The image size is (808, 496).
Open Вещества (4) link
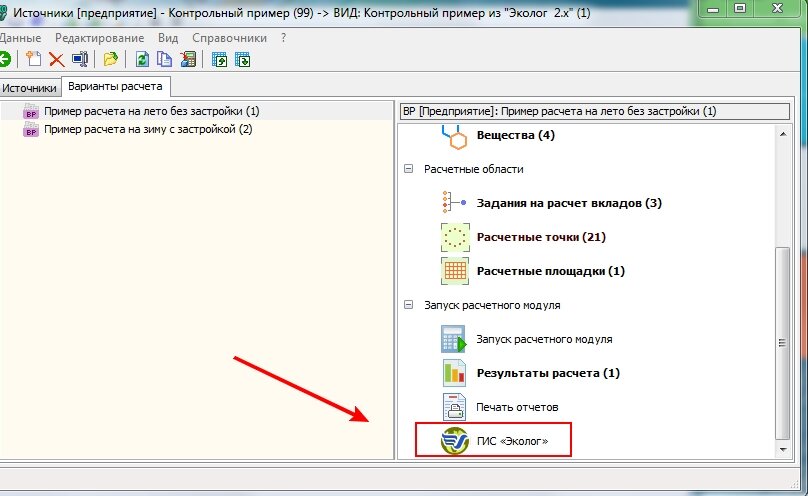point(515,135)
